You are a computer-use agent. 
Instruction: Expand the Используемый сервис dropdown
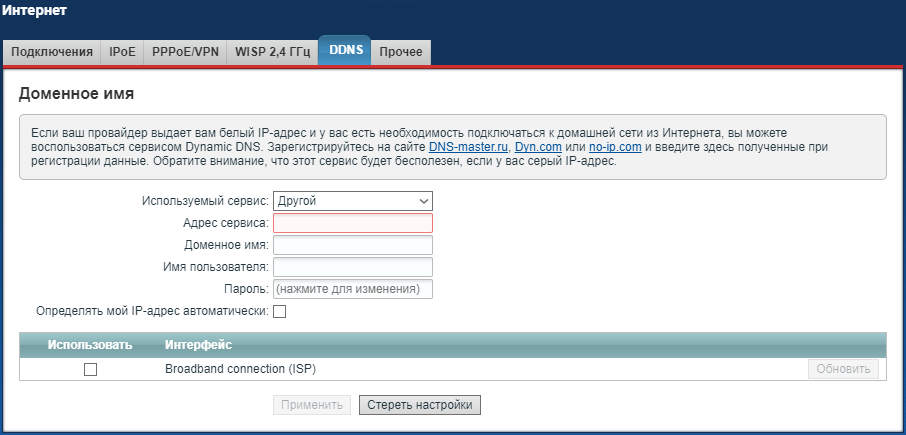tap(352, 201)
